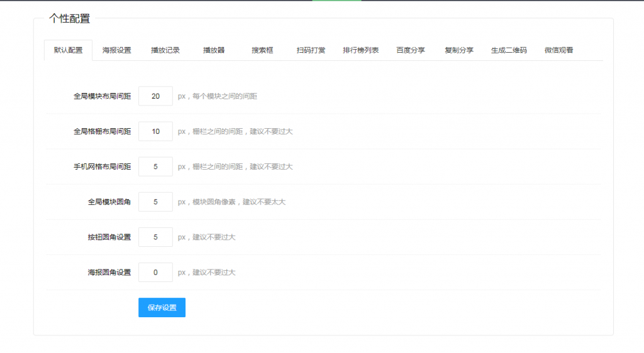Screen dimensions: 644x353
Task: Select the 手机网格布局间距 input field
Action: tap(155, 166)
